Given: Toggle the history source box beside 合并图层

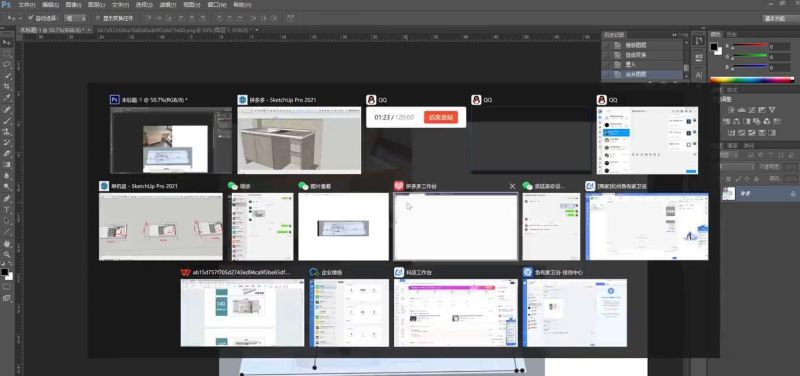Looking at the screenshot, I should [x=606, y=74].
